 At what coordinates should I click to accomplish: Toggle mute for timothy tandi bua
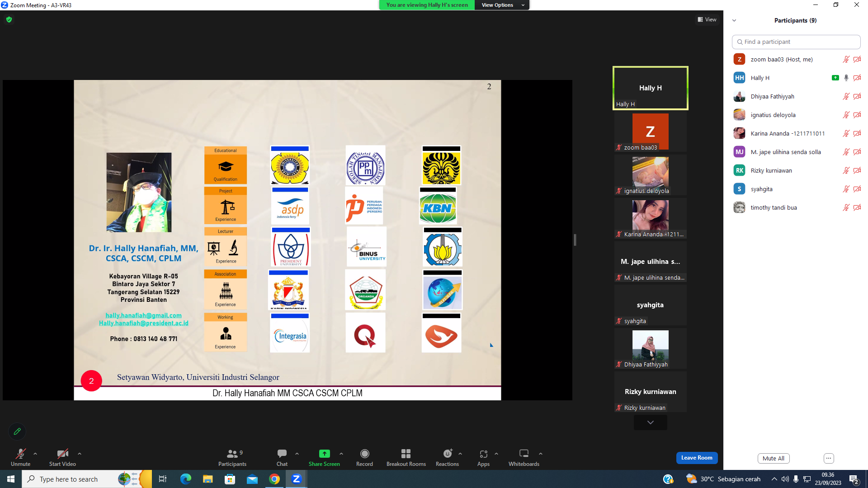846,207
